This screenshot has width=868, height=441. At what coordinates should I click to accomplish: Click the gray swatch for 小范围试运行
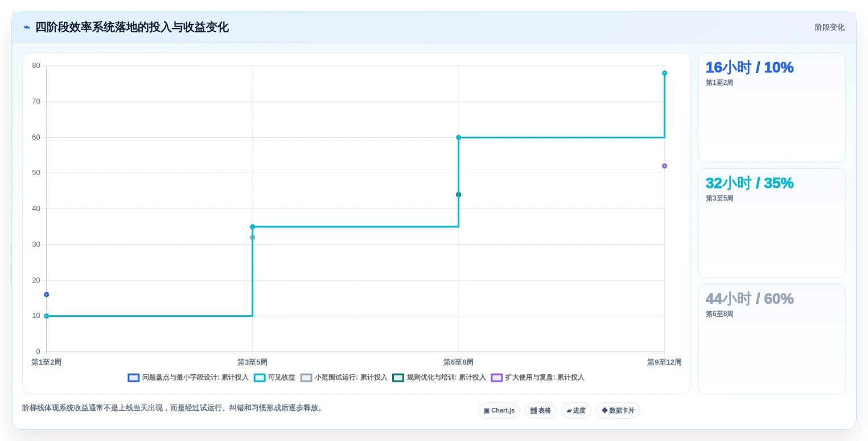point(306,378)
